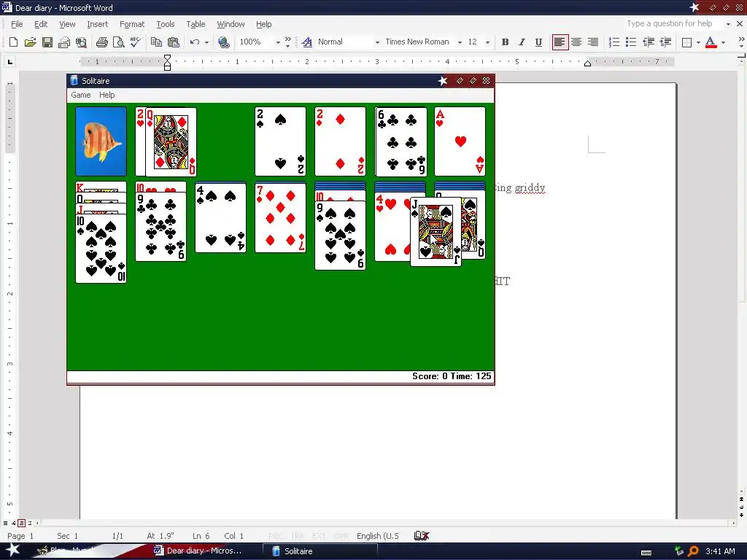Click the Increase Indent icon
Viewport: 747px width, 560px height.
(665, 42)
